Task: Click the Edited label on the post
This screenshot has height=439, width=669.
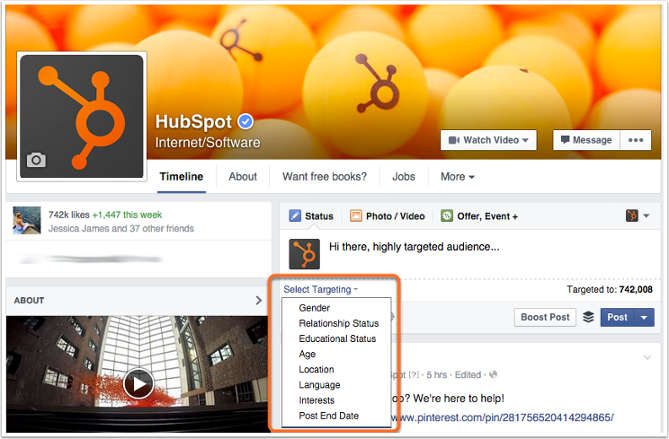Action: click(x=468, y=375)
